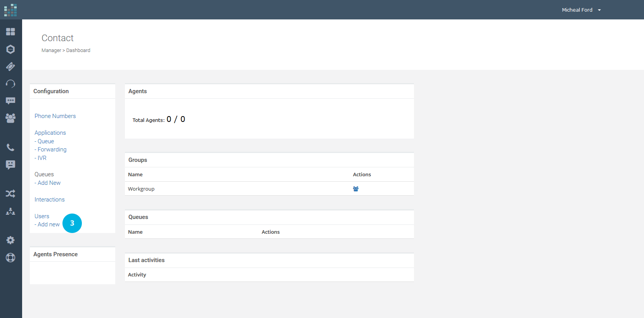
Task: Open the smiley chat bubble icon in sidebar
Action: 10,165
